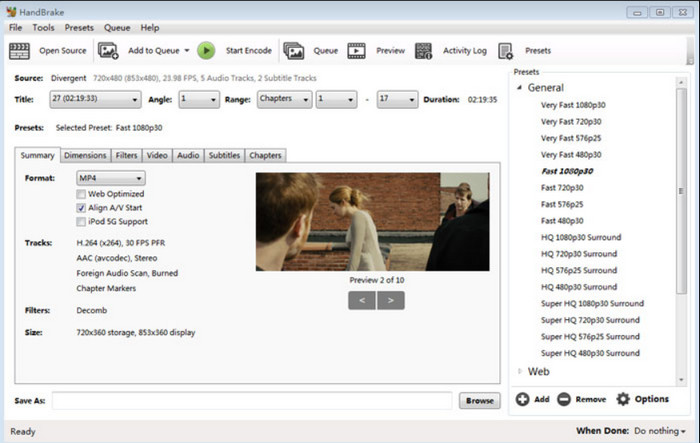Click the Open Source label

[x=63, y=50]
